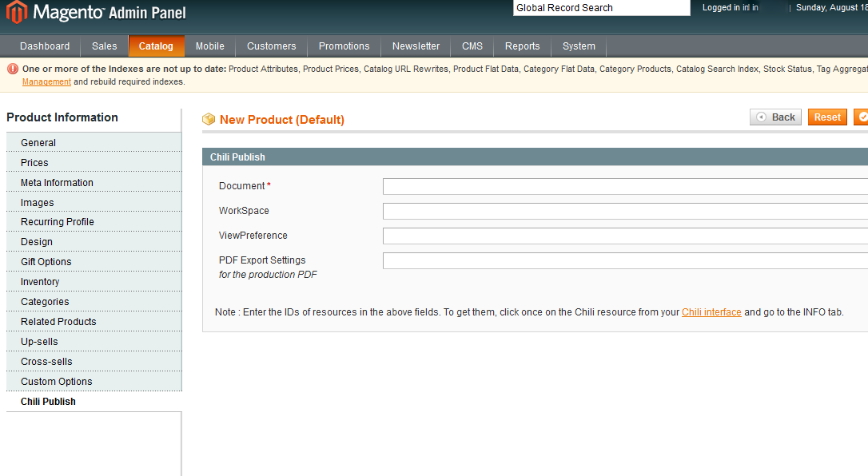Click the WorkSpace field label
This screenshot has width=868, height=476.
pos(244,211)
